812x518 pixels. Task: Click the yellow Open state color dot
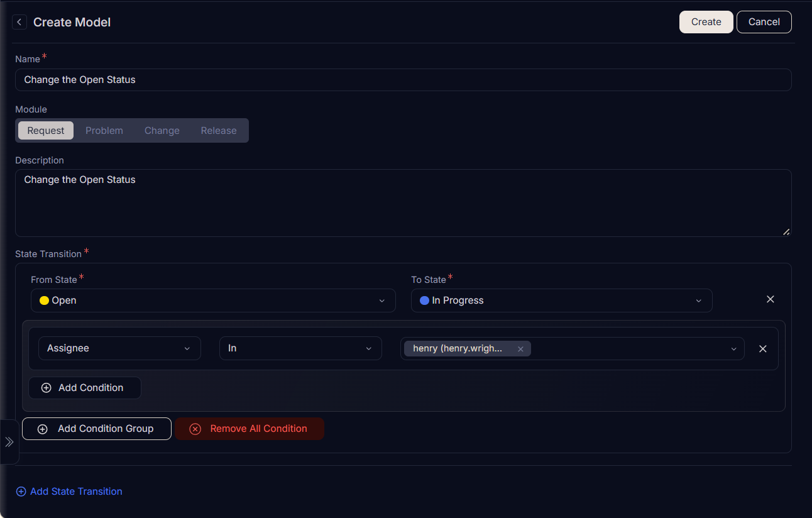pyautogui.click(x=44, y=300)
